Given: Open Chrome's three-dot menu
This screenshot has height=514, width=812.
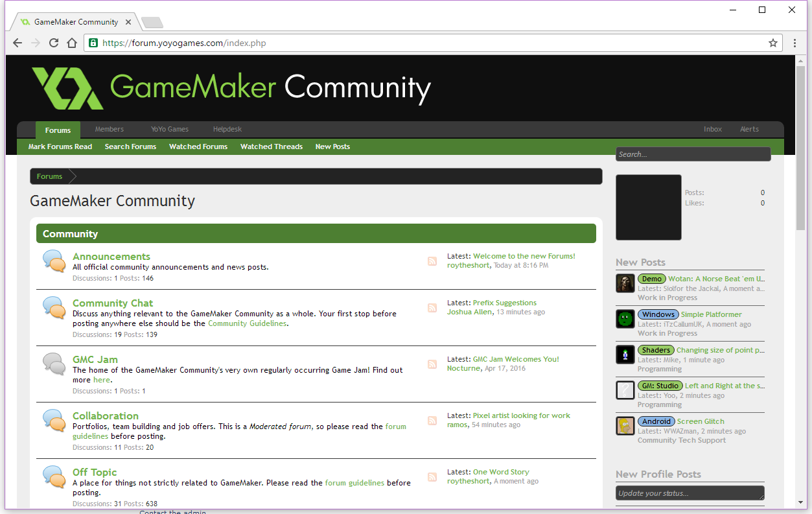Looking at the screenshot, I should [795, 43].
